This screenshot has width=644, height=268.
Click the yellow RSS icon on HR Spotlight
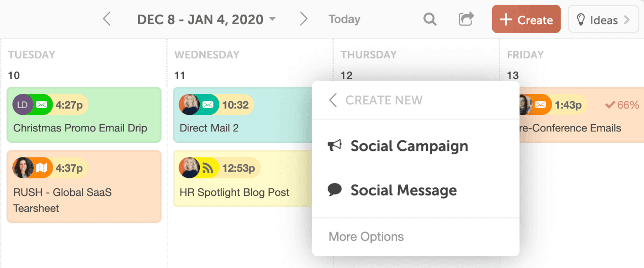click(208, 168)
